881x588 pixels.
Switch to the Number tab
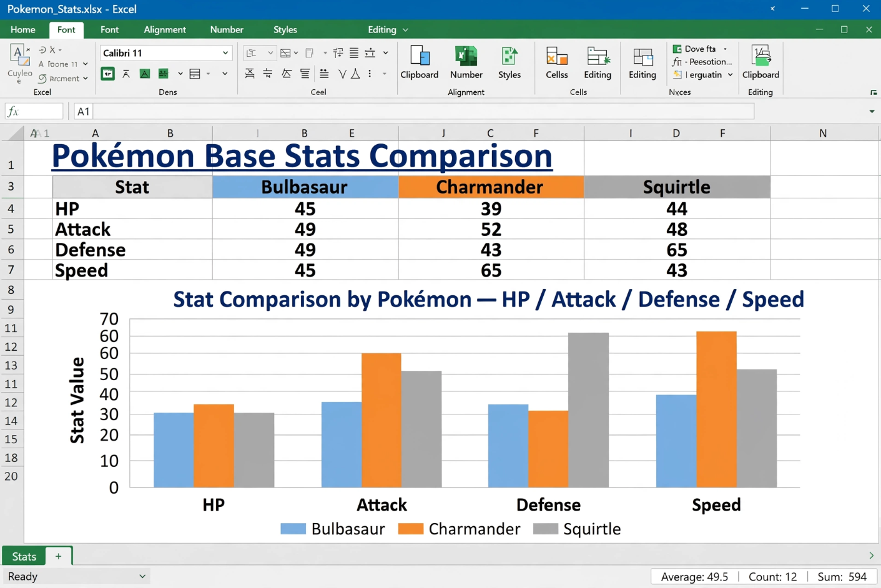[x=227, y=29]
